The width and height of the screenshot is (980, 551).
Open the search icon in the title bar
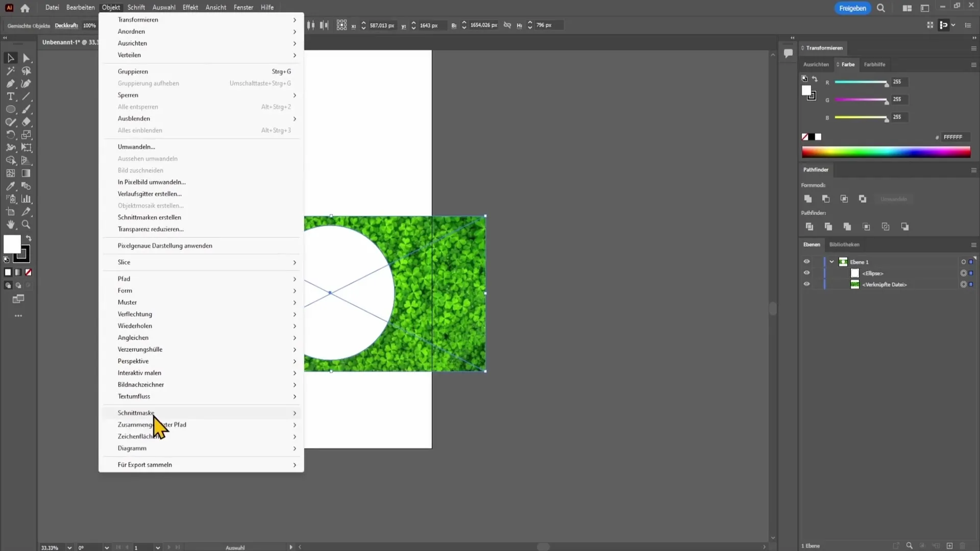(x=881, y=8)
